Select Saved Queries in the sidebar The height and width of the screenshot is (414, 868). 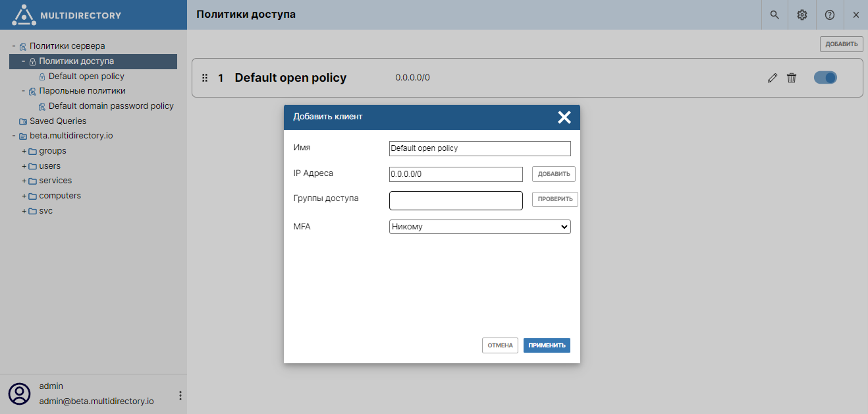pos(57,121)
